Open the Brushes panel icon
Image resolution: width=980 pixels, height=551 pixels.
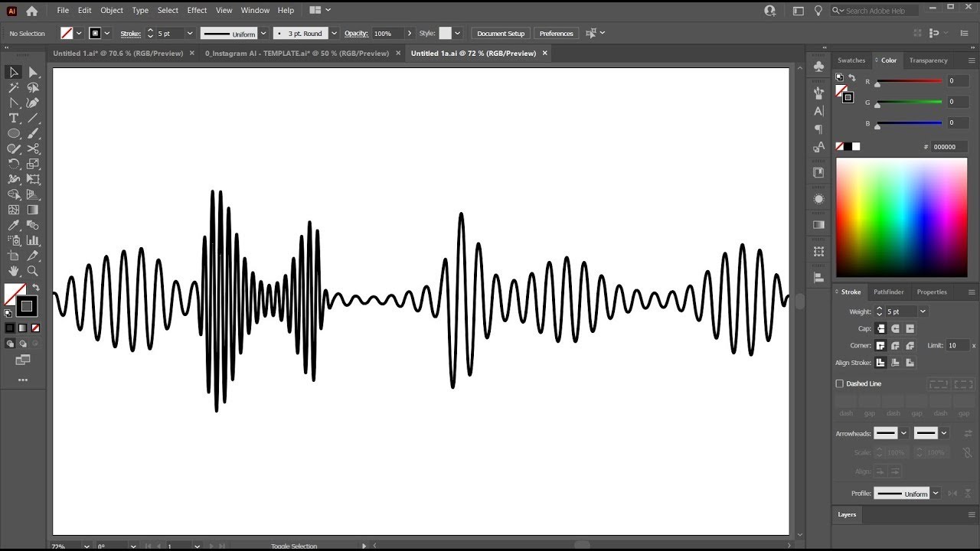818,93
